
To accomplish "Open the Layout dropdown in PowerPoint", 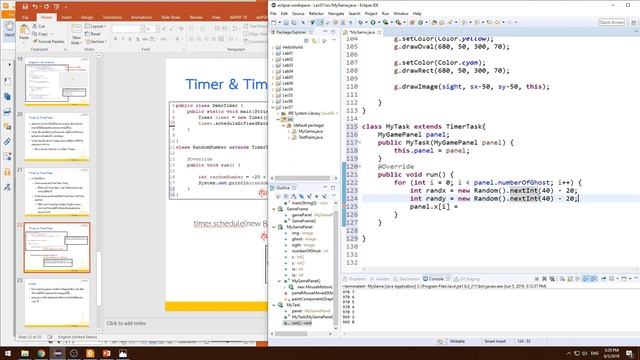I will coord(96,26).
